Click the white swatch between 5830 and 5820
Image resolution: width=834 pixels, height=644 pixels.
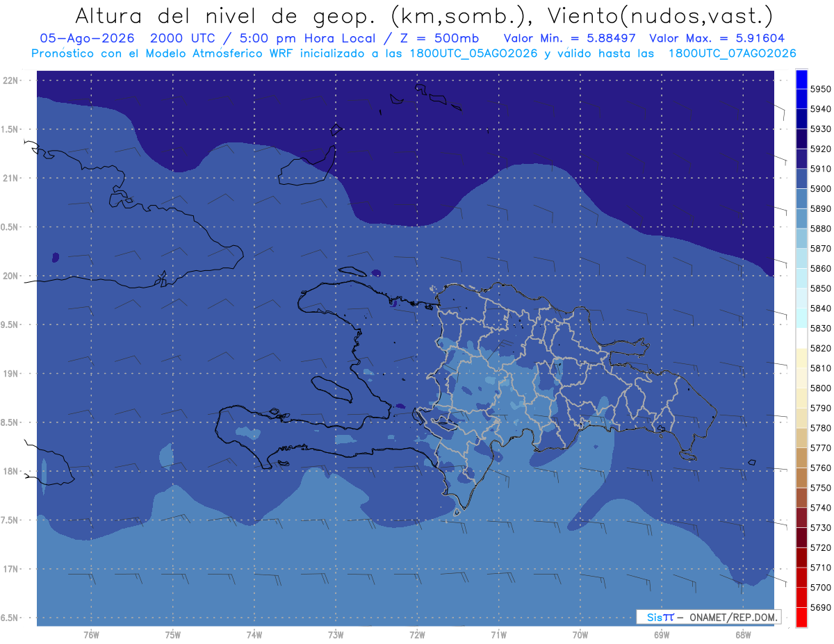point(801,338)
